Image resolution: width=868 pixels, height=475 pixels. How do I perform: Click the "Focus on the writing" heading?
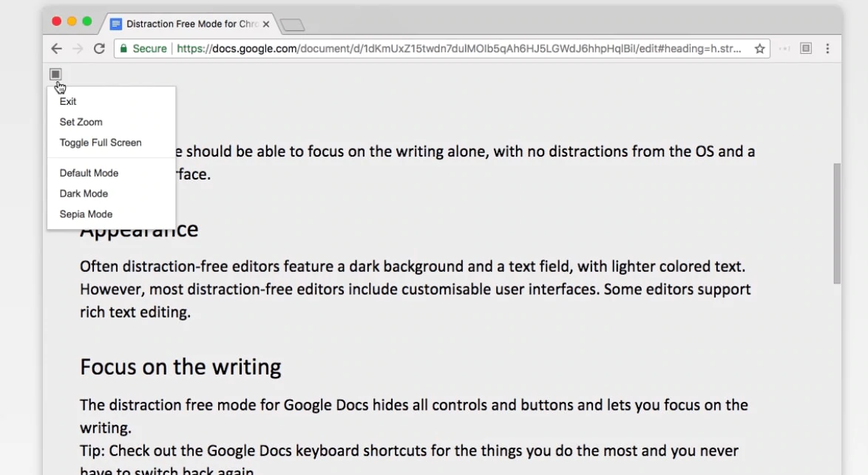point(180,367)
